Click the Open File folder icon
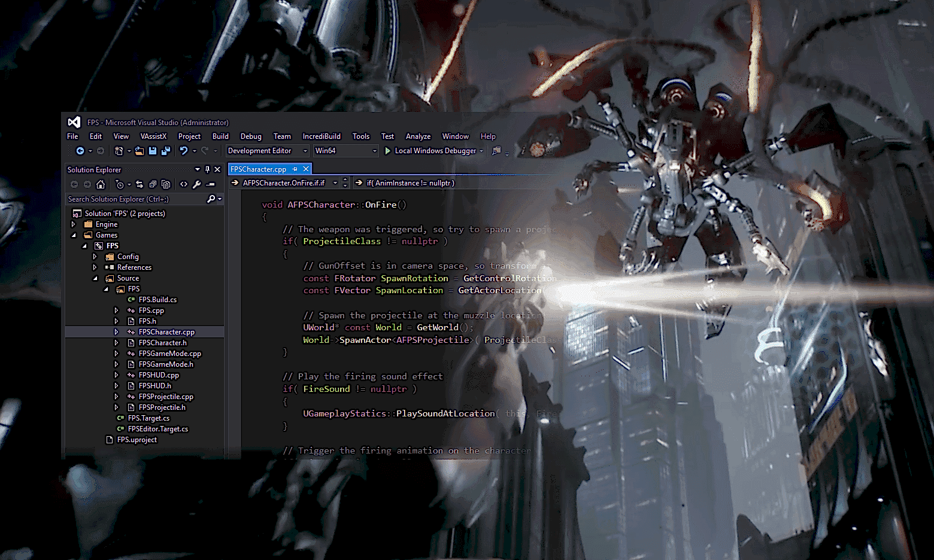 pyautogui.click(x=140, y=151)
